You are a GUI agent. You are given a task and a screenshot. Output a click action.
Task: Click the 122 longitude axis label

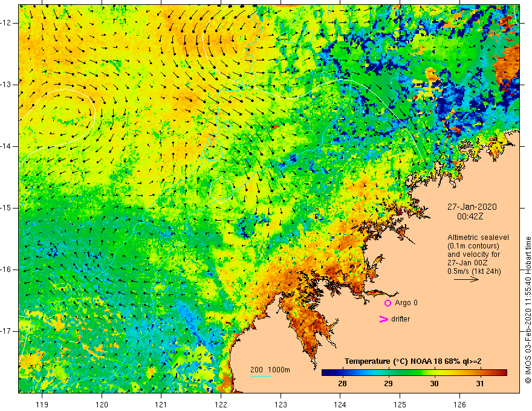point(221,404)
